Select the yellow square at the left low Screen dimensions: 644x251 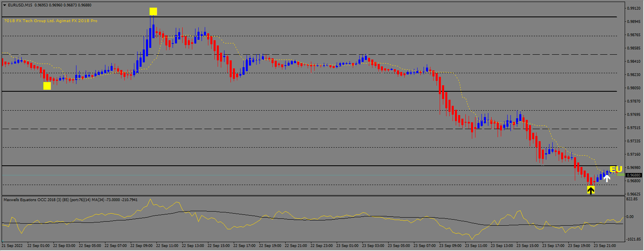tap(47, 86)
